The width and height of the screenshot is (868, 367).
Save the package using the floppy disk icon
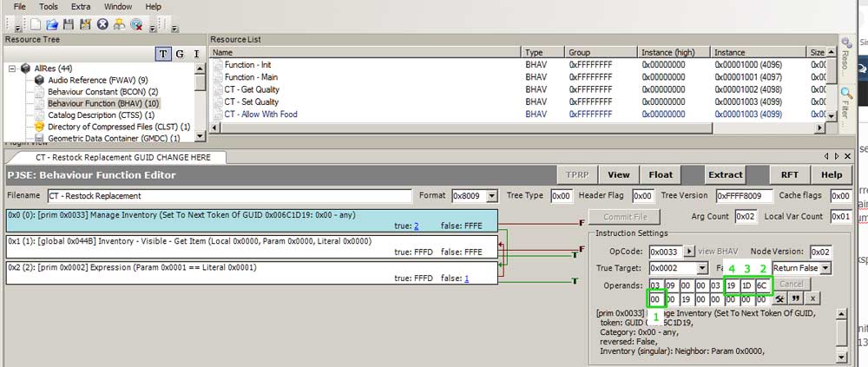[x=69, y=24]
